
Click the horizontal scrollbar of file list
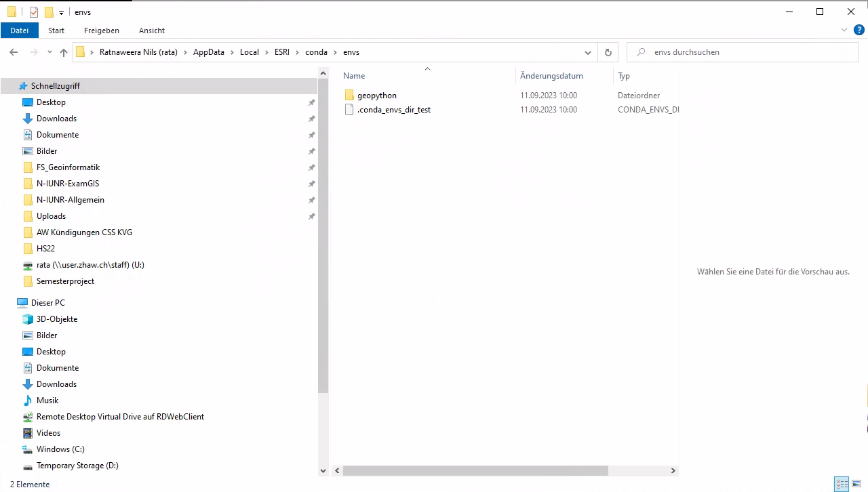click(475, 470)
